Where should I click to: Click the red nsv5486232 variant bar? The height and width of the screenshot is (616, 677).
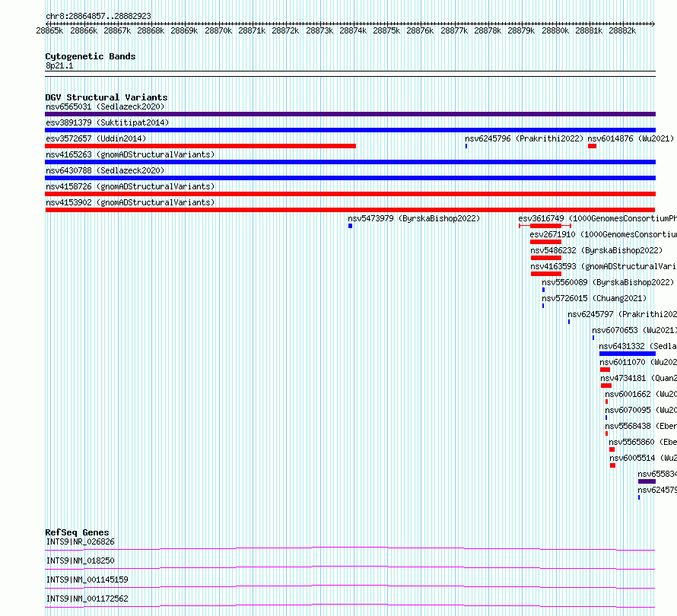pyautogui.click(x=545, y=258)
